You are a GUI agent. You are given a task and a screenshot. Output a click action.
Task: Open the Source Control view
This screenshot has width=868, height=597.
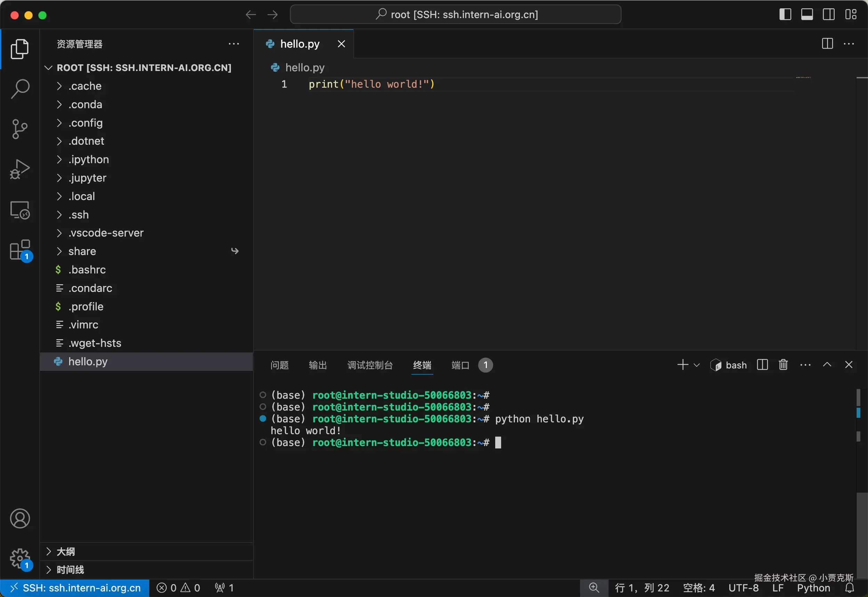pos(20,129)
